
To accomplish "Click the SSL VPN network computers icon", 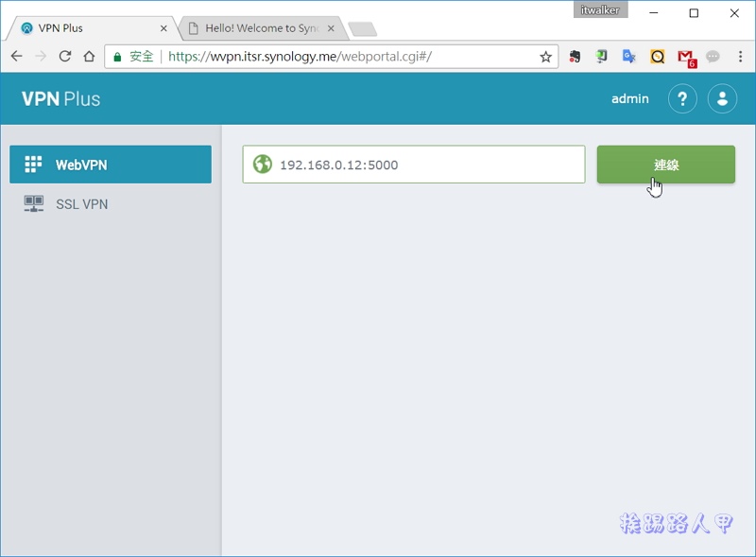I will pyautogui.click(x=34, y=203).
